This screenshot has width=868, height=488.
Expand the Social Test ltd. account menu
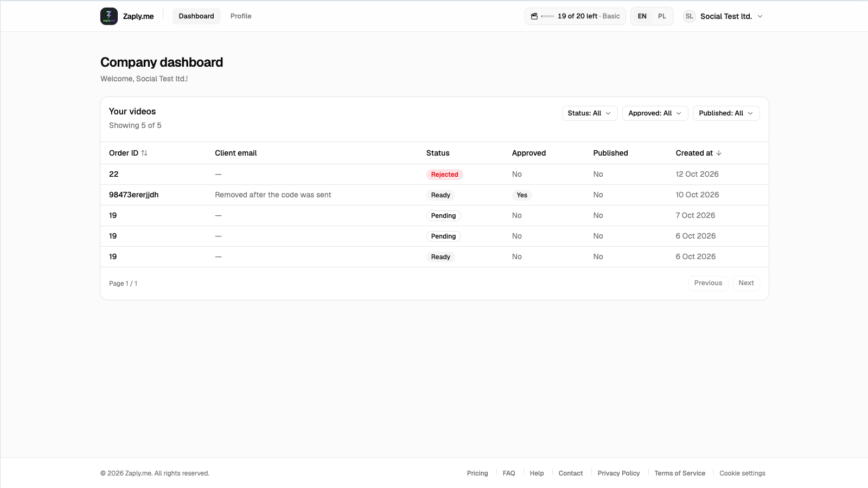(724, 16)
